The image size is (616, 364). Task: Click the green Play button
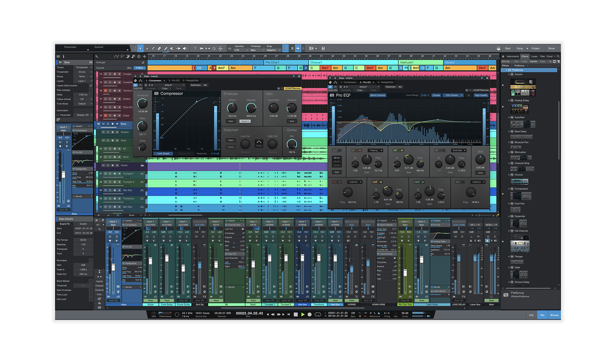(x=303, y=314)
